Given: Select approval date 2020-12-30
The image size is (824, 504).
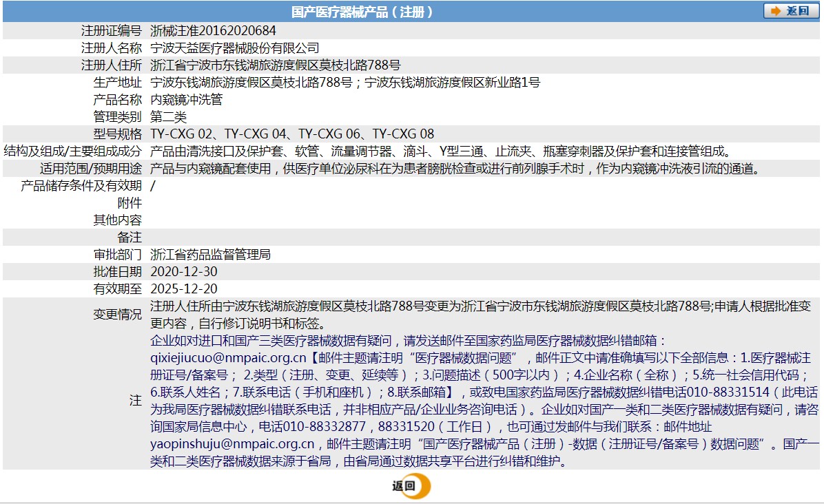Looking at the screenshot, I should click(x=183, y=271).
